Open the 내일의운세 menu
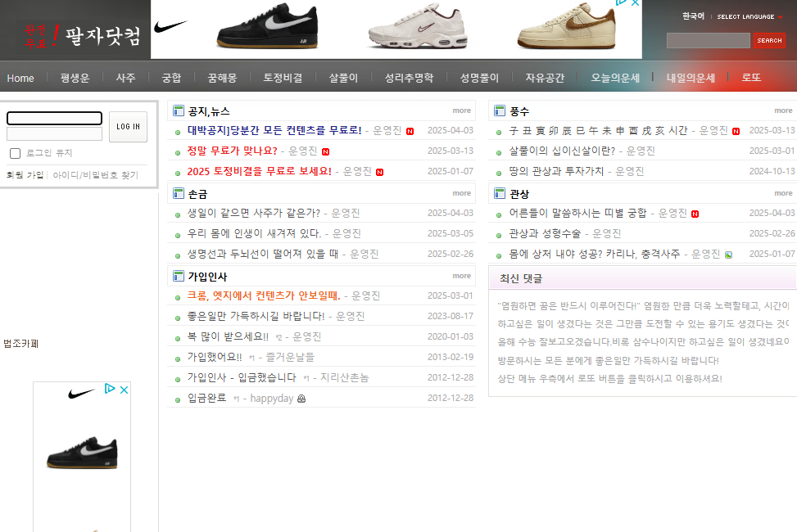 coord(691,78)
